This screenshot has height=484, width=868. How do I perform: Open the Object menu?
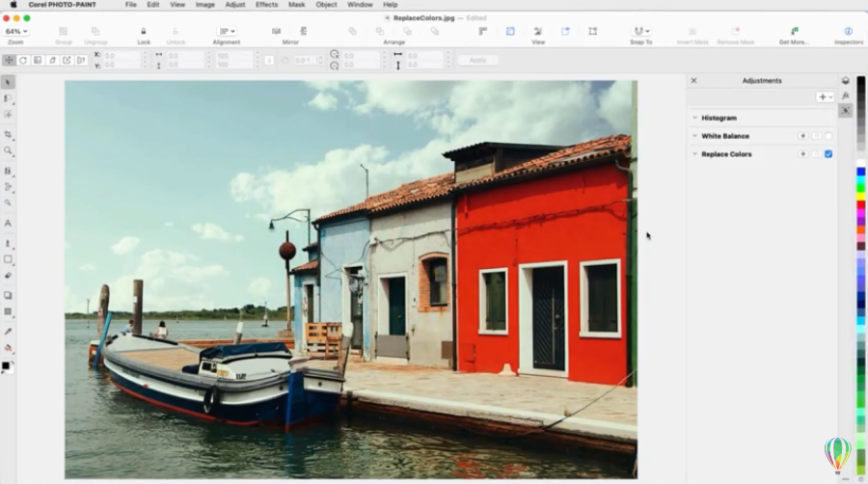click(326, 5)
